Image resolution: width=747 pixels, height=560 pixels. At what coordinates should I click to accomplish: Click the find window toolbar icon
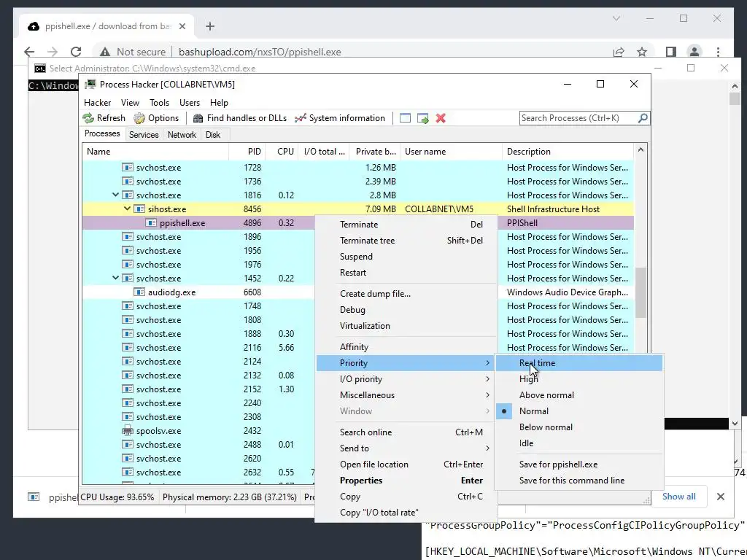pyautogui.click(x=405, y=118)
